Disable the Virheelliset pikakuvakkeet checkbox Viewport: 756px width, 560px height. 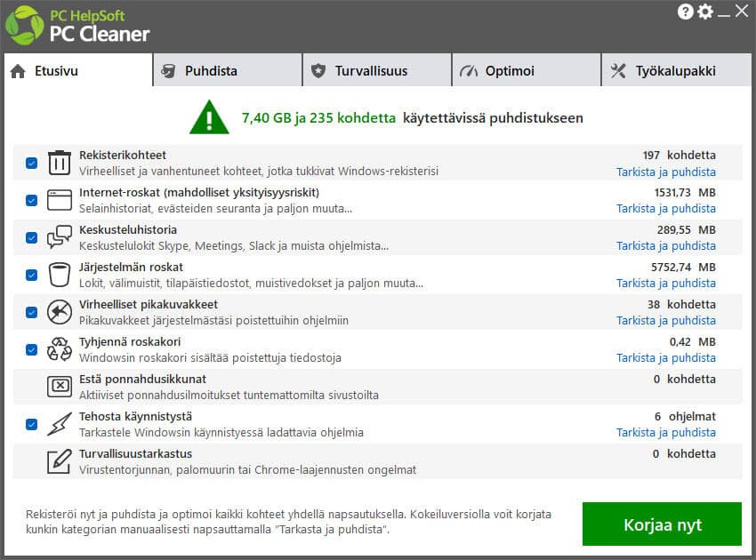coord(31,312)
